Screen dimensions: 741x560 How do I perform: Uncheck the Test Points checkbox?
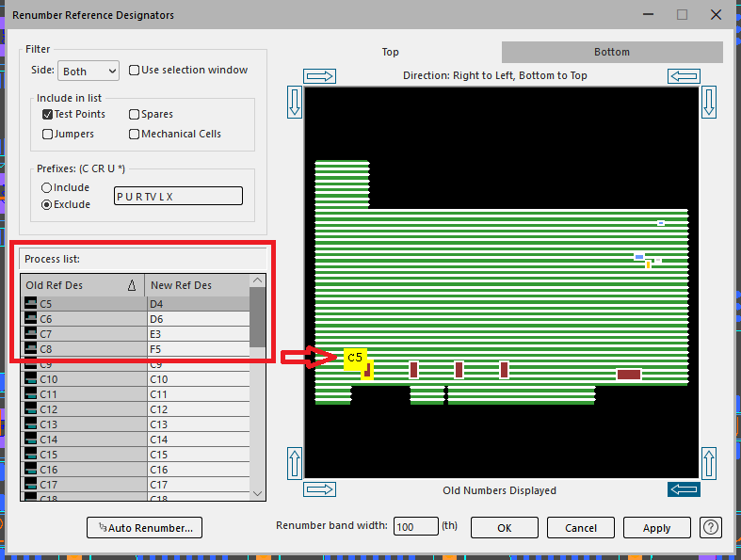point(48,114)
